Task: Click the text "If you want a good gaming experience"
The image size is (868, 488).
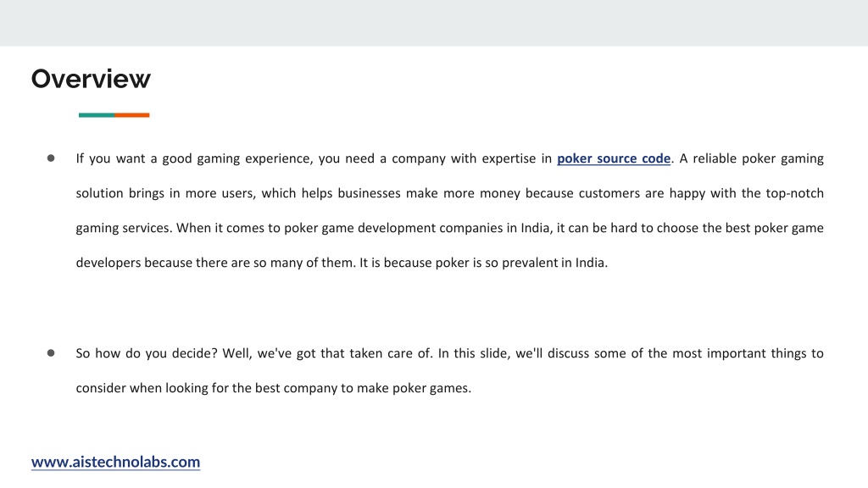Action: pos(194,158)
